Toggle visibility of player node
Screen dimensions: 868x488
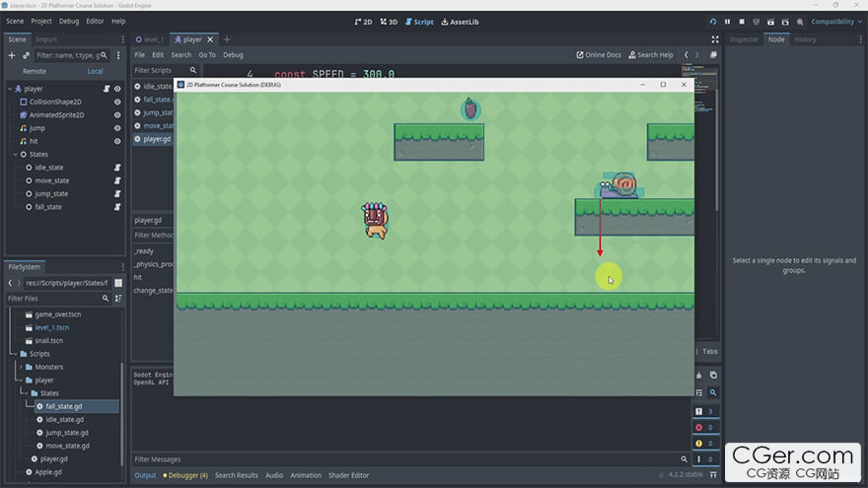click(x=117, y=89)
